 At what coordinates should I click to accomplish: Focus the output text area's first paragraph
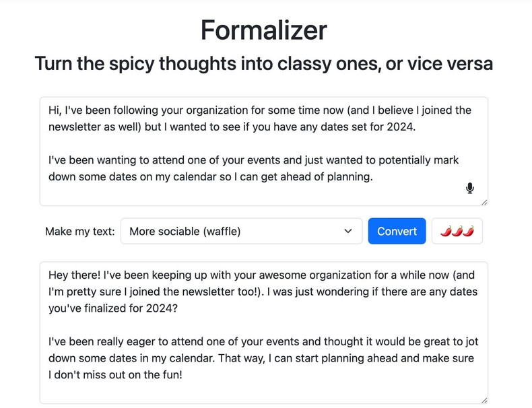pyautogui.click(x=263, y=291)
